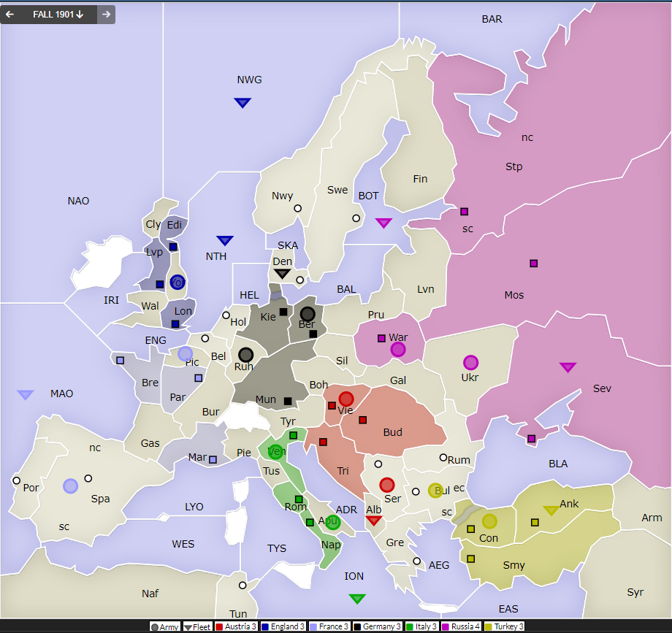
Task: Select the Turkish fleet in Ankara
Action: [x=551, y=510]
